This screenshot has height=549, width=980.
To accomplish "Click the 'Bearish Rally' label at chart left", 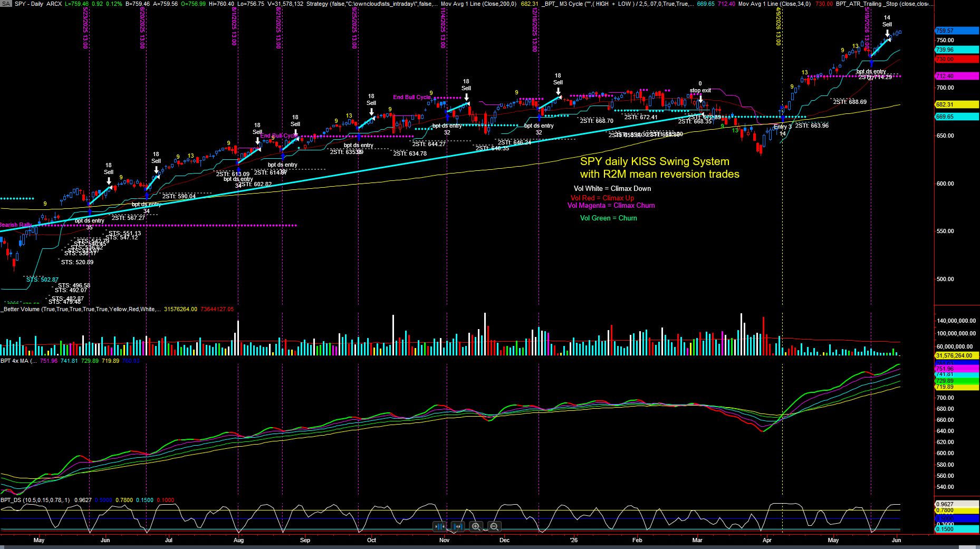I will (x=16, y=225).
